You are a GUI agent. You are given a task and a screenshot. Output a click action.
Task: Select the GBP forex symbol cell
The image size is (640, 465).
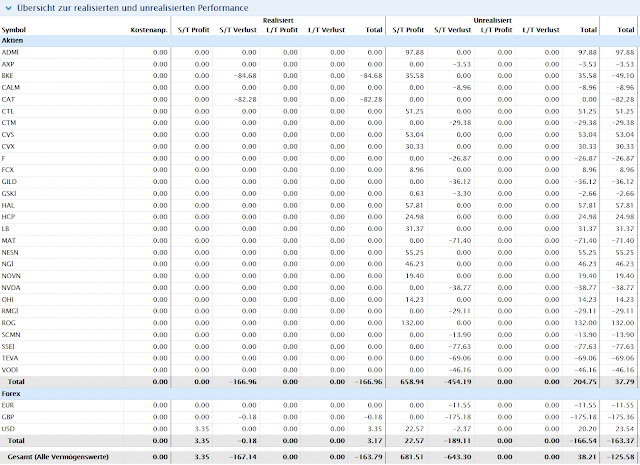click(8, 417)
